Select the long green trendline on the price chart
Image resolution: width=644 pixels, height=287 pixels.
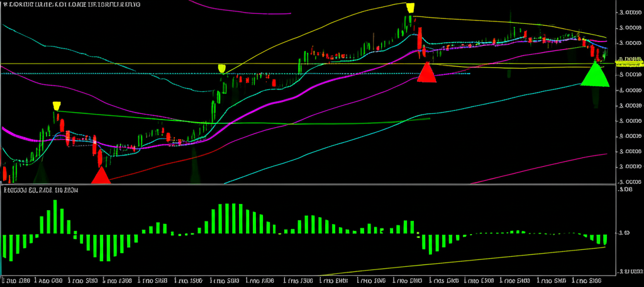252,122
